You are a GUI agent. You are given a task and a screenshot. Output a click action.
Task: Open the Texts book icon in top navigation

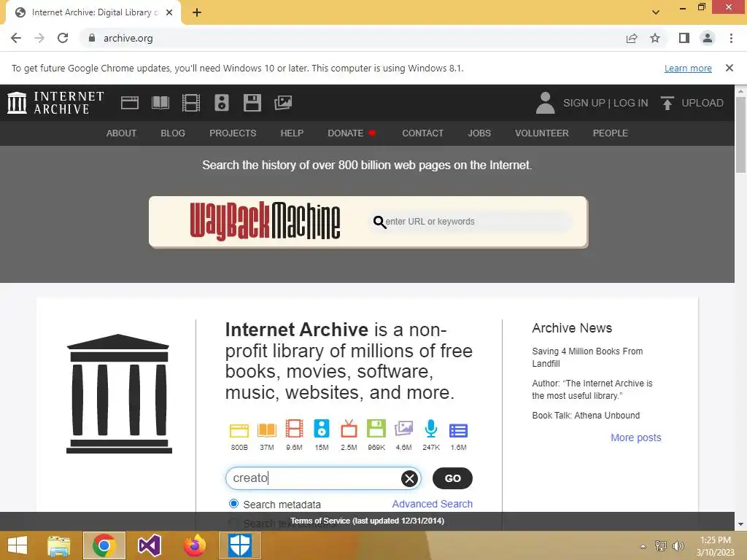(x=160, y=103)
